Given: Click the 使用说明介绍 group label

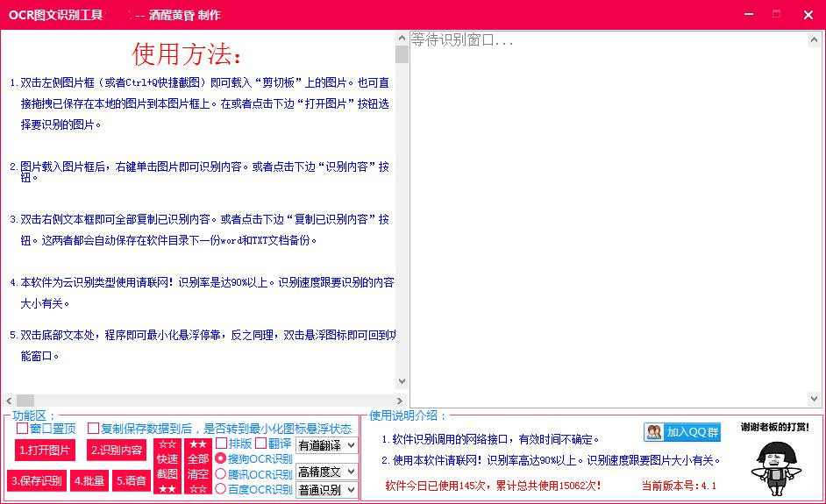Looking at the screenshot, I should pos(407,415).
